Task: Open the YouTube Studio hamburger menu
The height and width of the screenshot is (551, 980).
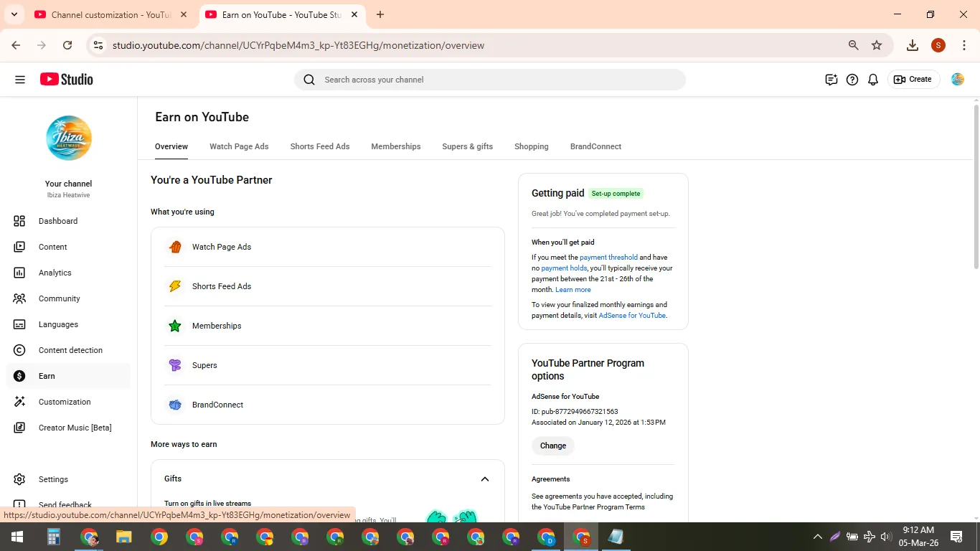Action: coord(20,80)
